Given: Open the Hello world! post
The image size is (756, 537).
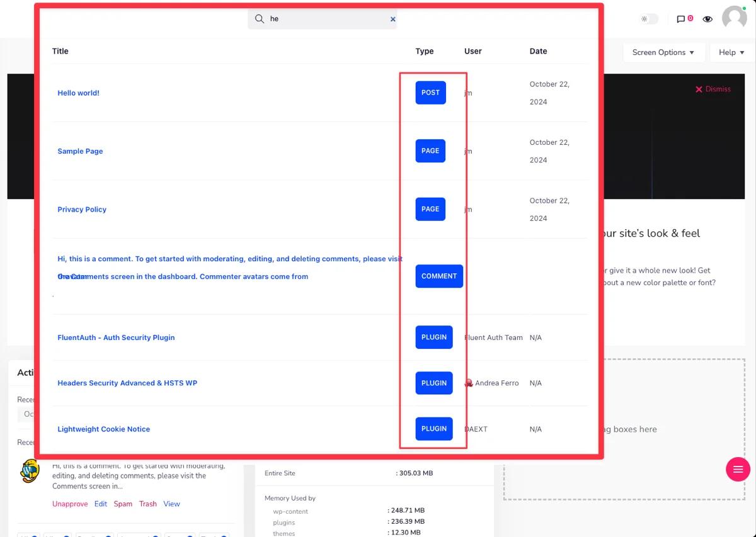Looking at the screenshot, I should pos(78,93).
